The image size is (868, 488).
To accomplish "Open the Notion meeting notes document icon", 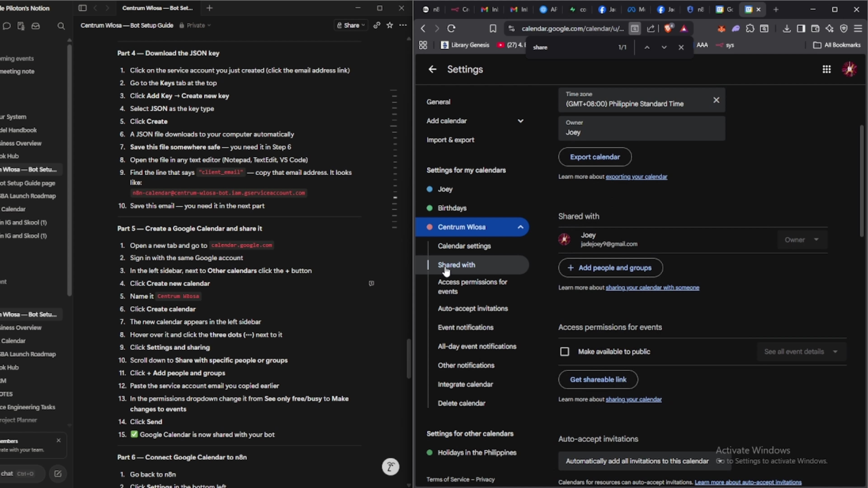I will coord(21,26).
